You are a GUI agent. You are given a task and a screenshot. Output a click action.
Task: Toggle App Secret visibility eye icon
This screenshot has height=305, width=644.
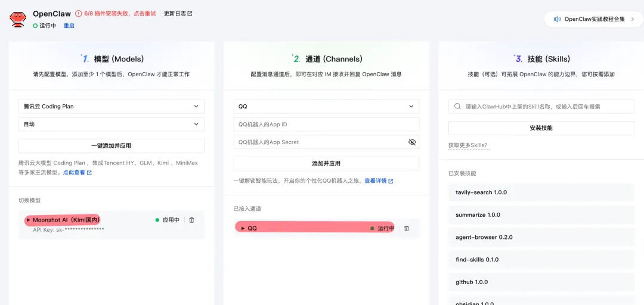click(x=412, y=142)
